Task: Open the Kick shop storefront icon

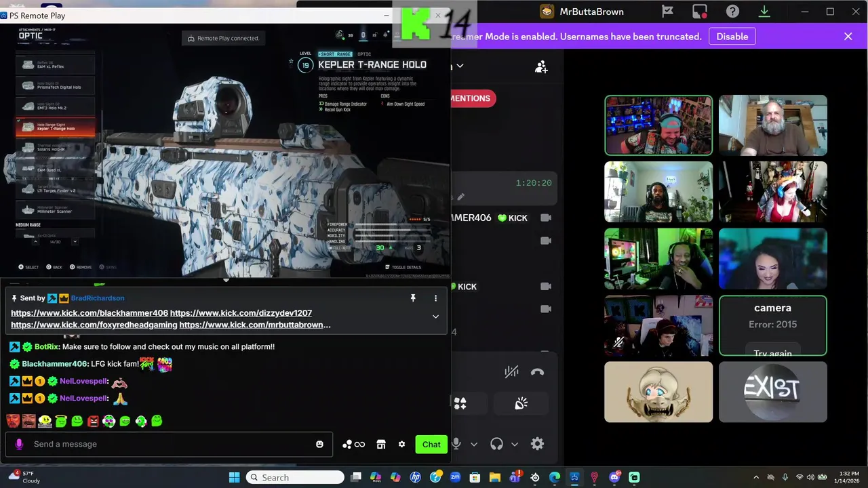Action: coord(381,444)
